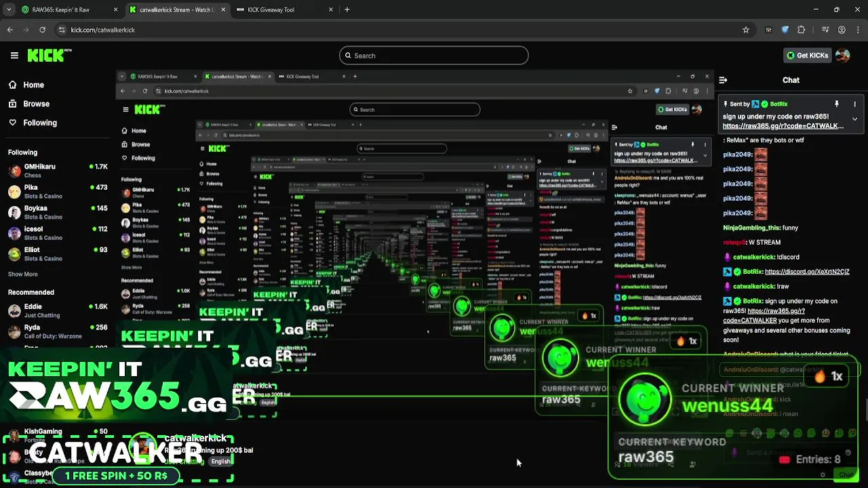868x488 pixels.
Task: Open GMHikaru channel from Following list
Action: 58,170
